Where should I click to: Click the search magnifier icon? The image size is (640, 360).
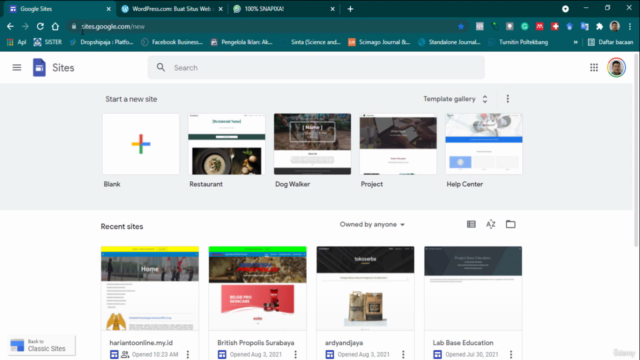(161, 67)
